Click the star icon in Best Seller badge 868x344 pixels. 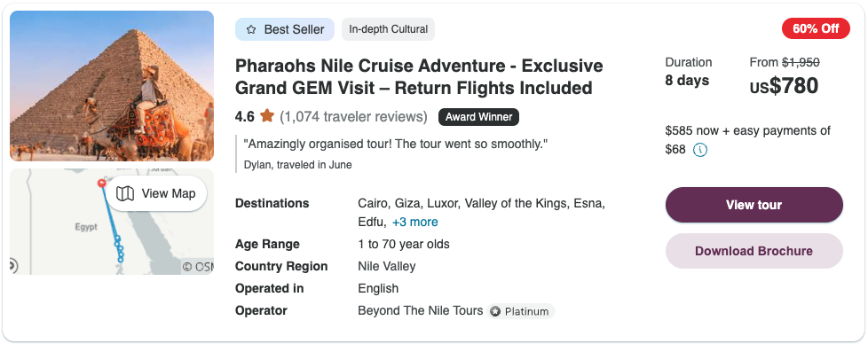tap(251, 30)
